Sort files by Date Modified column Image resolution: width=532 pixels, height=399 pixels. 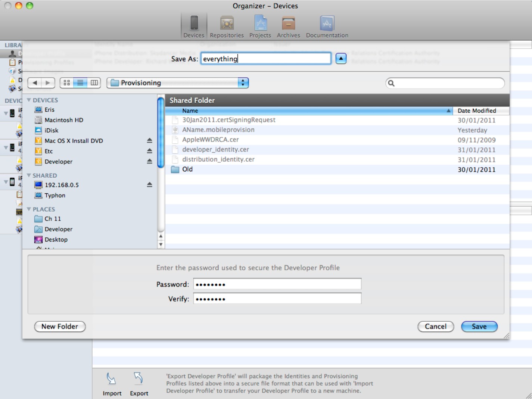point(481,111)
